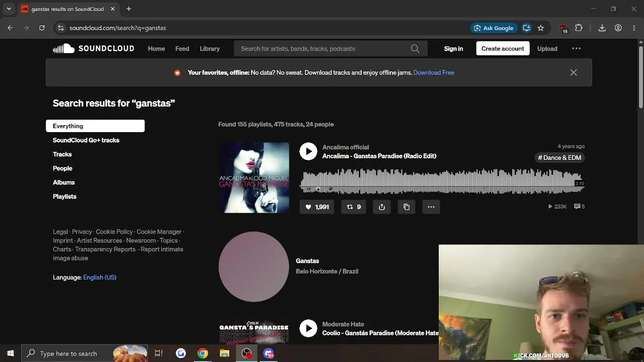Open the Ancalima Ganstas Paradise cover art
This screenshot has height=362, width=644.
[254, 177]
